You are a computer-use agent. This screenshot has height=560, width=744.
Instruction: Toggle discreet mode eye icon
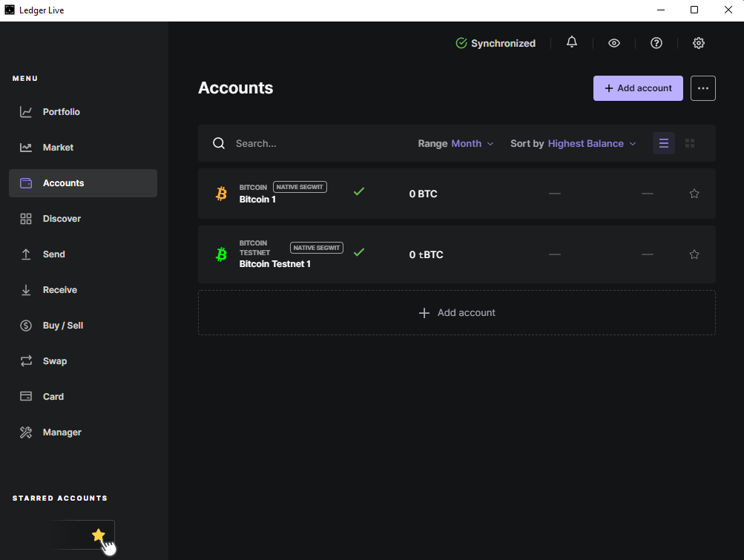pyautogui.click(x=613, y=43)
